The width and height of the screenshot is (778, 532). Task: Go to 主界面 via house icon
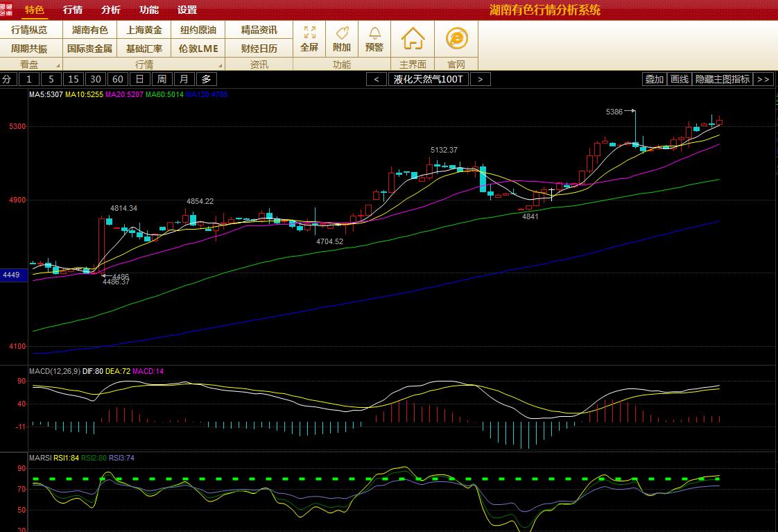click(413, 38)
